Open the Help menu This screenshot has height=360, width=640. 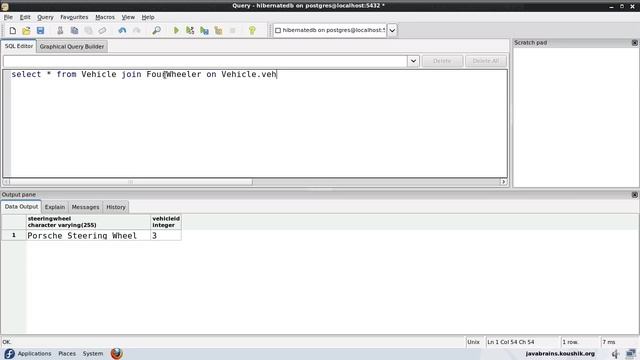tap(148, 17)
